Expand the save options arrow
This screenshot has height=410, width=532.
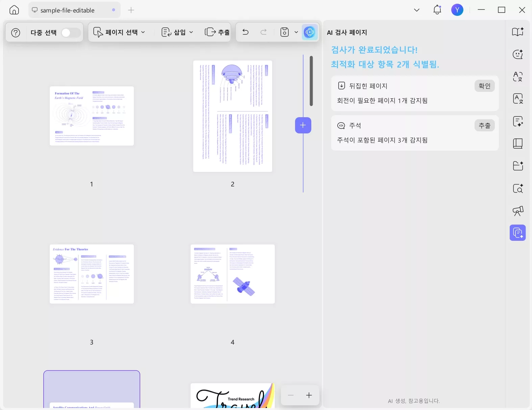[296, 32]
